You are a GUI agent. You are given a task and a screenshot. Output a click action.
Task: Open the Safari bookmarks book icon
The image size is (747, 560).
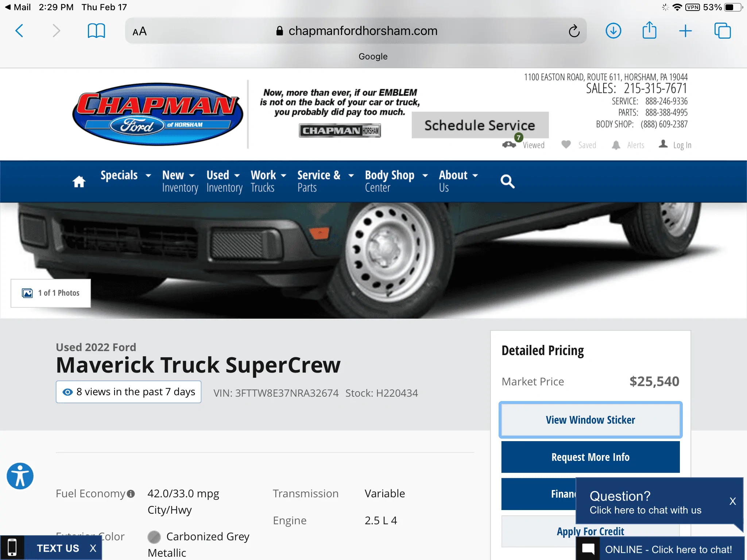(96, 31)
